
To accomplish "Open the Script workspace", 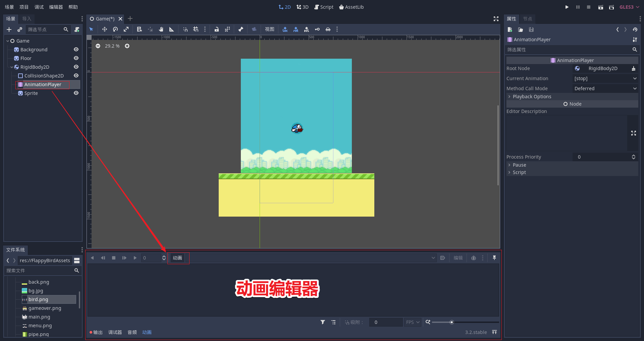I will point(324,7).
